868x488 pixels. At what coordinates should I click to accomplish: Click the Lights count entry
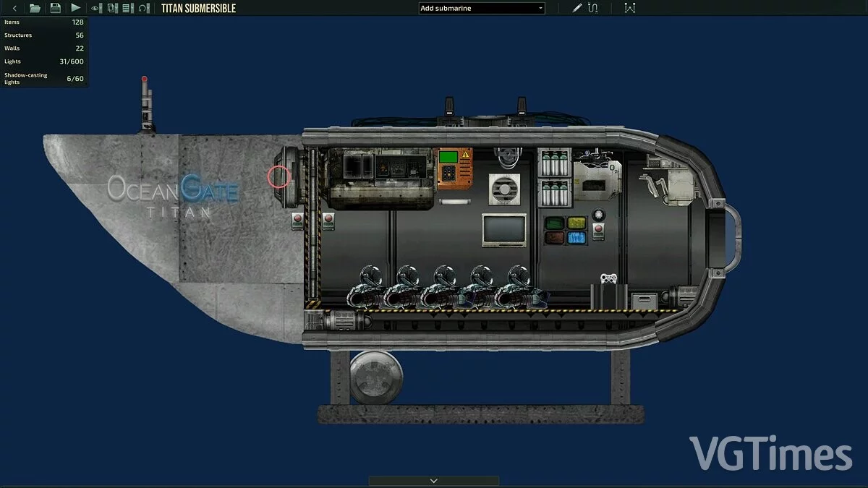(x=43, y=61)
